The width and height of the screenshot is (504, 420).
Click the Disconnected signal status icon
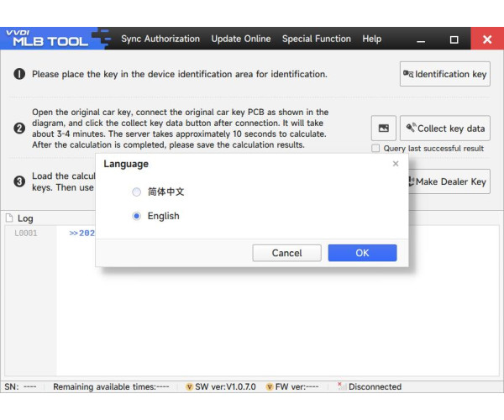pos(342,386)
